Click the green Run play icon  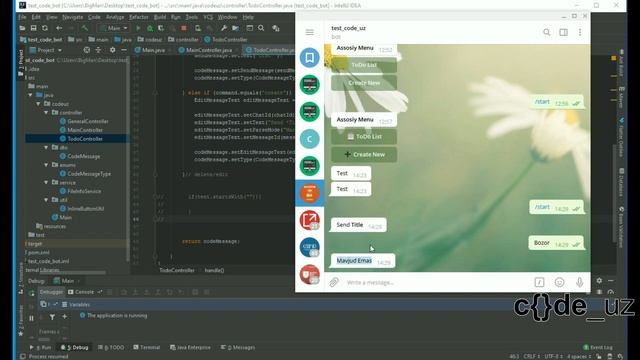(x=138, y=28)
